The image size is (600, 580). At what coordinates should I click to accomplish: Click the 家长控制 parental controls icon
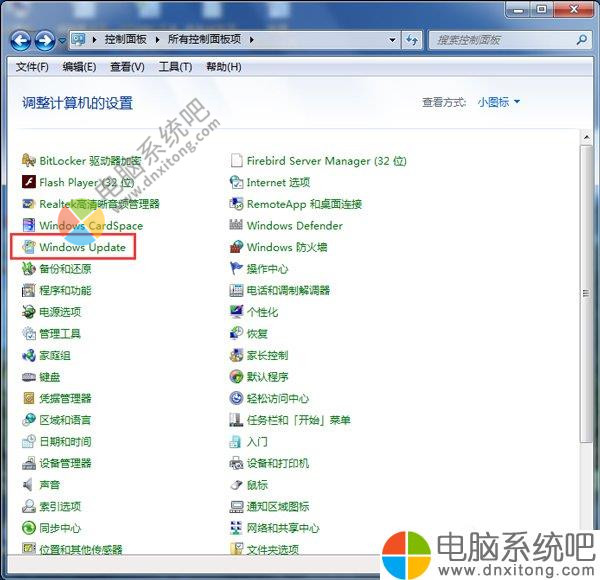237,355
